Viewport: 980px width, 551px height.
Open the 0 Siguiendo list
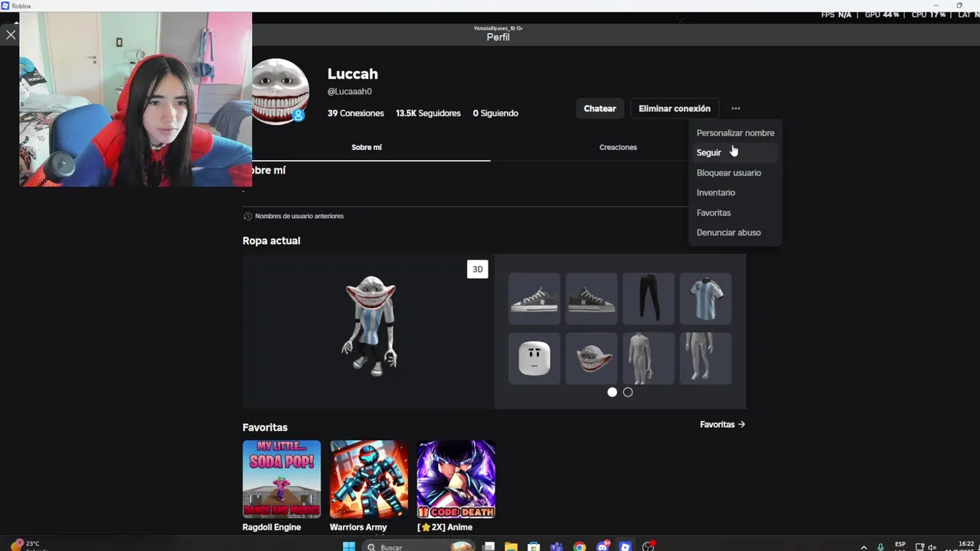495,113
